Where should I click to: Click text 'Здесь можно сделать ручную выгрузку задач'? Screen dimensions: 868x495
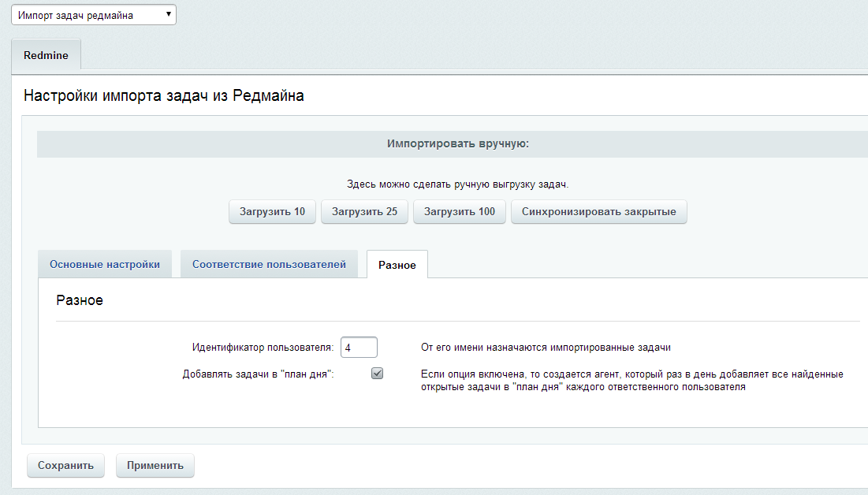[x=457, y=184]
